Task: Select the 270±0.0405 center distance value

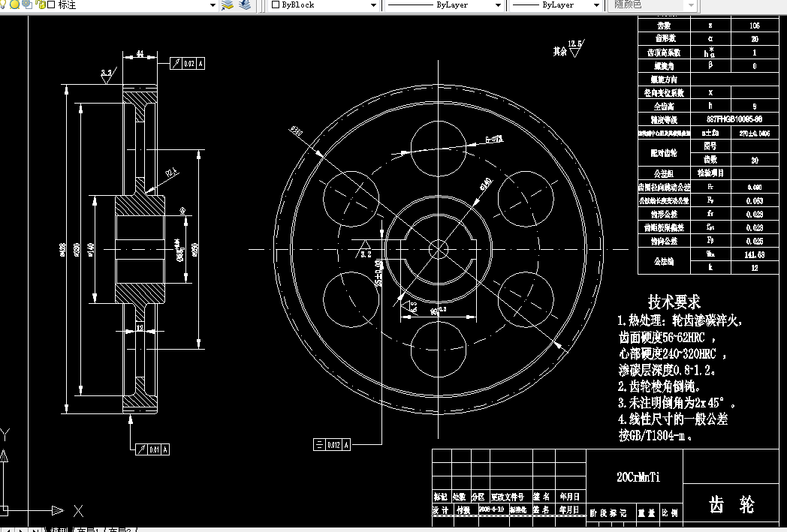Action: [755, 134]
